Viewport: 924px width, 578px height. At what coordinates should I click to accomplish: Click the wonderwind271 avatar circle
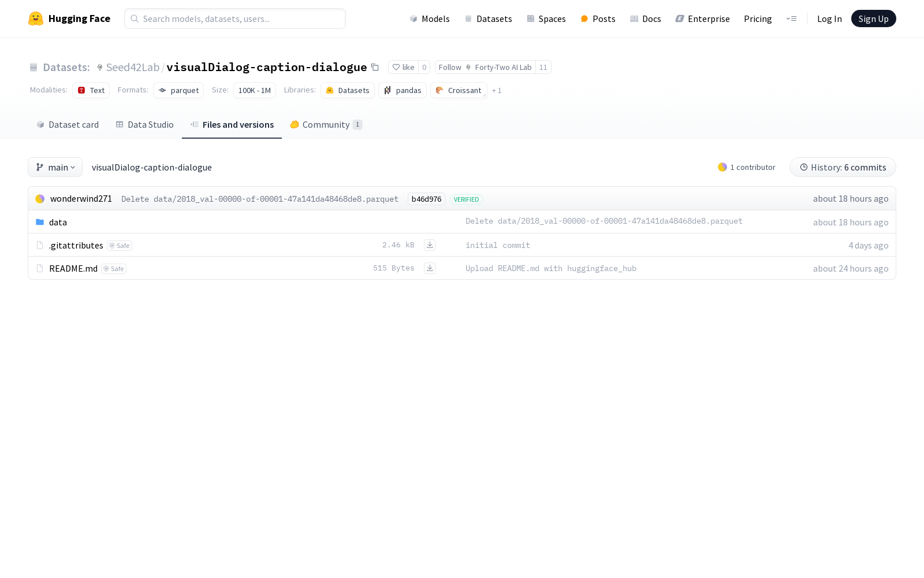click(40, 198)
